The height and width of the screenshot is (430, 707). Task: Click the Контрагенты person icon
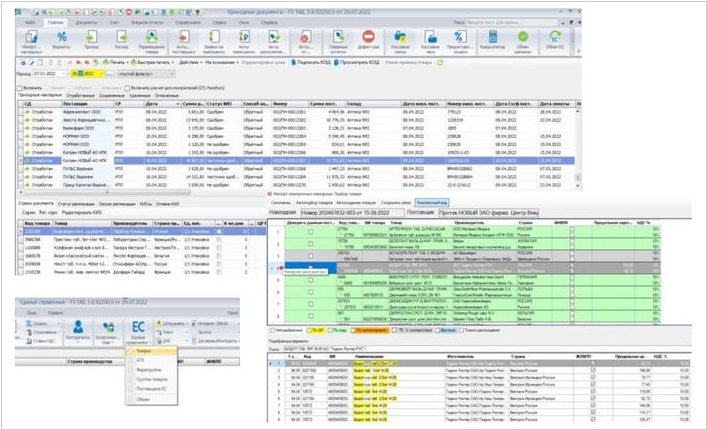75,331
